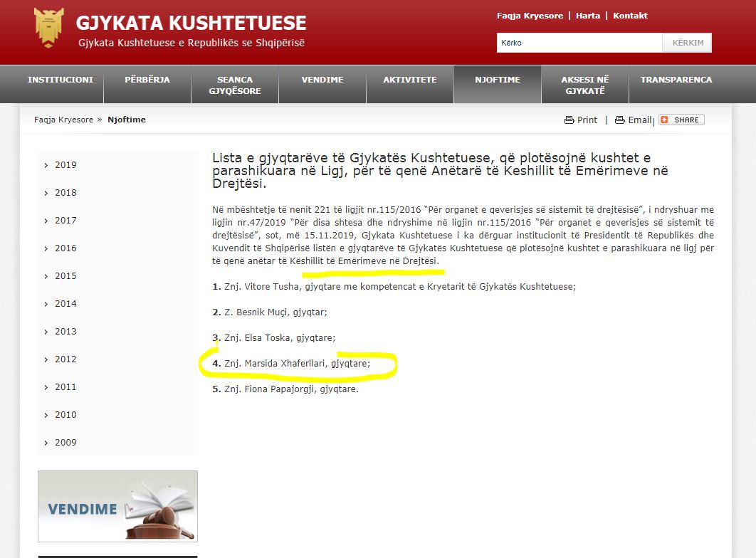This screenshot has width=756, height=558.
Task: Open the Kontakt link
Action: coord(630,16)
